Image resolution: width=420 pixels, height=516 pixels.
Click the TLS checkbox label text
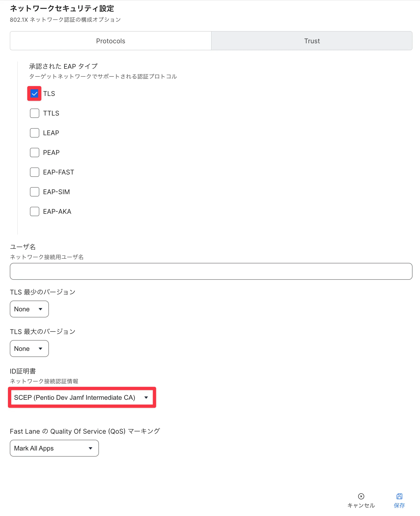(x=49, y=93)
